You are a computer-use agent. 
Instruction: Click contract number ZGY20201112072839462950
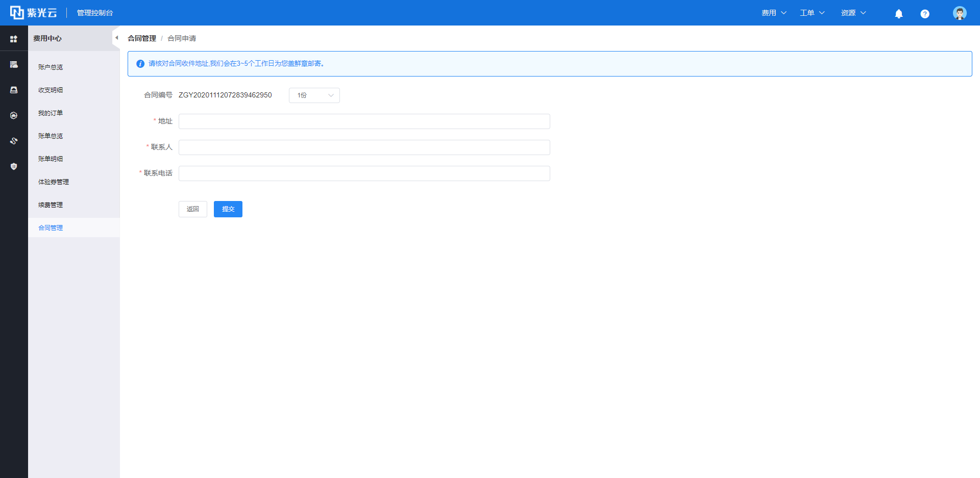(x=225, y=95)
